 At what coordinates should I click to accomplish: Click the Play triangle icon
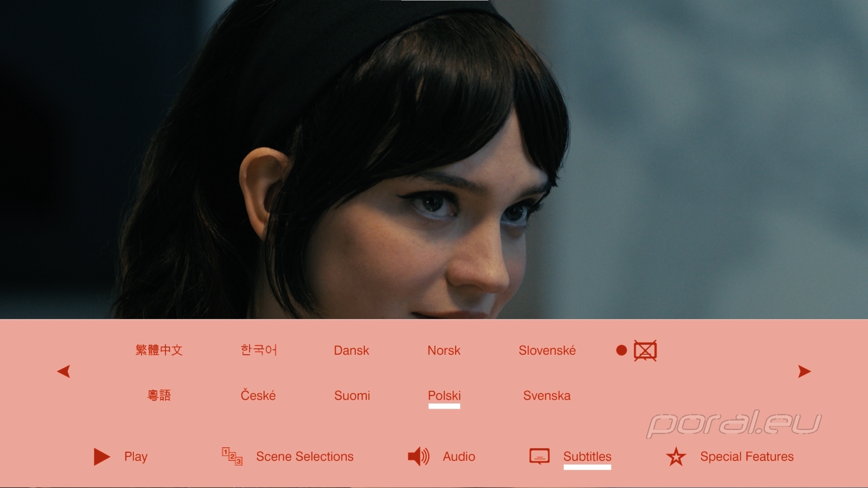tap(102, 457)
